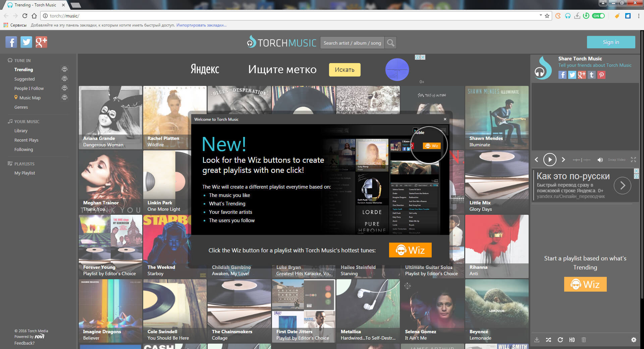644x349 pixels.
Task: Share Torch Music via the Google+ icon
Action: coord(582,75)
